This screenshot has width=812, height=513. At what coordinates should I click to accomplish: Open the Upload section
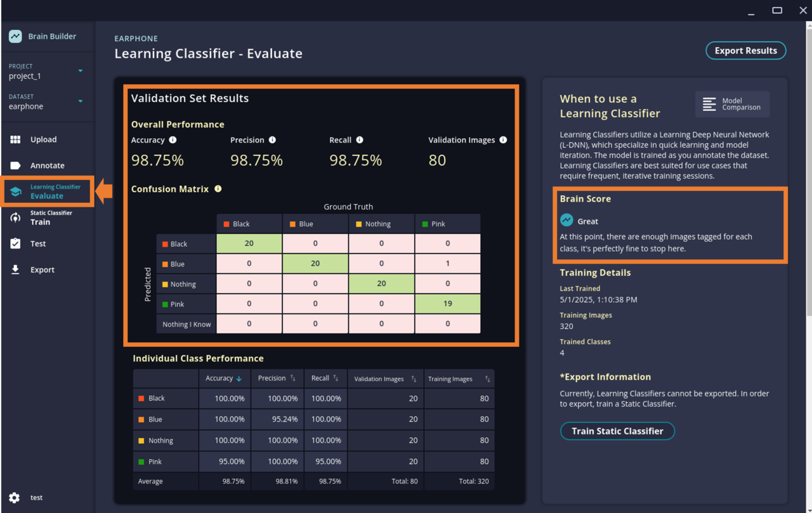tap(43, 140)
